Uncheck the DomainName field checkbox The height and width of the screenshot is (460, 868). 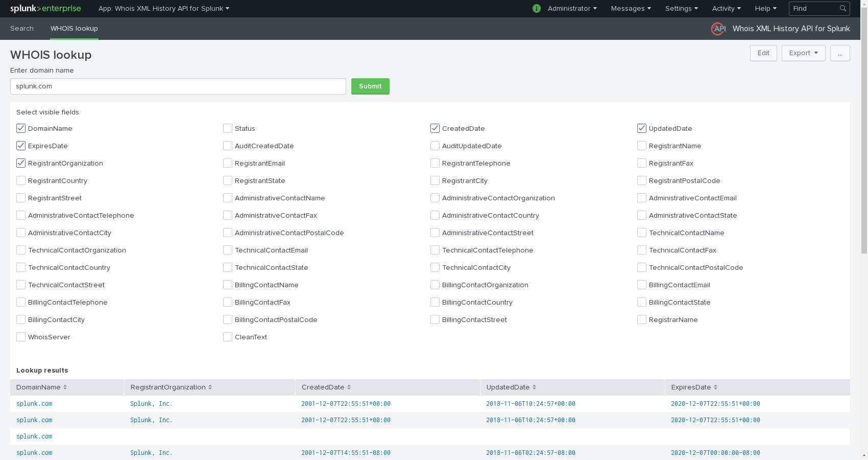pos(21,128)
